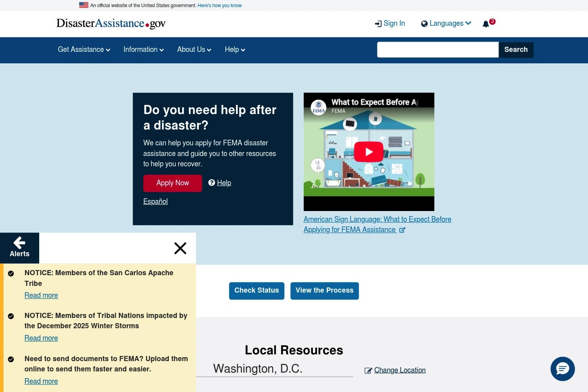Click checkmark icon beside Tribal Nations notice

pos(11,316)
